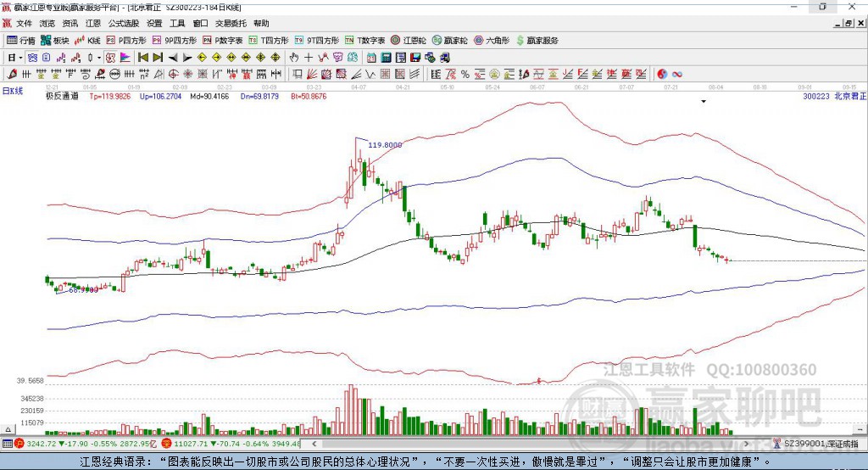Screen dimensions: 868x470
Task: Toggle the 极反 indicator icon
Action: [x=110, y=58]
